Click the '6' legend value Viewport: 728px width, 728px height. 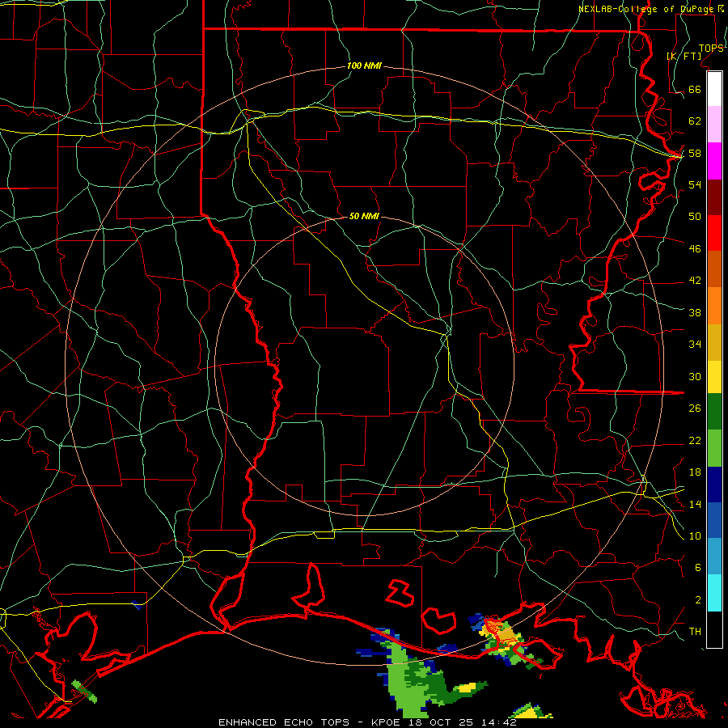click(x=698, y=568)
